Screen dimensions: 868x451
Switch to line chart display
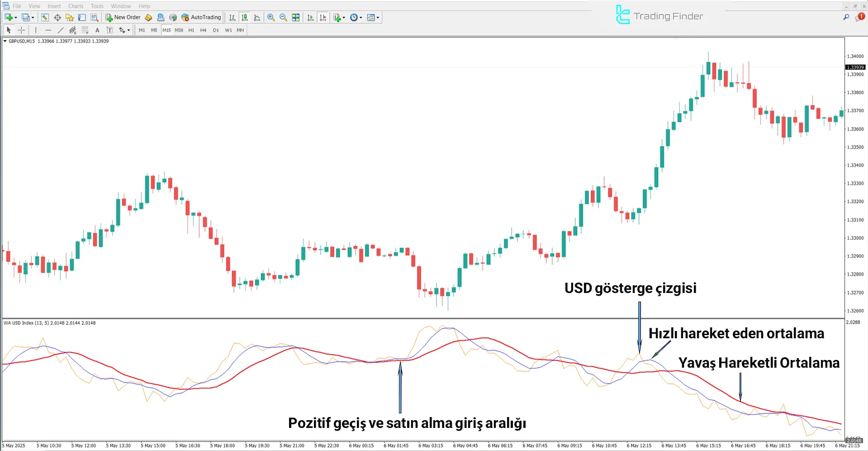(257, 17)
